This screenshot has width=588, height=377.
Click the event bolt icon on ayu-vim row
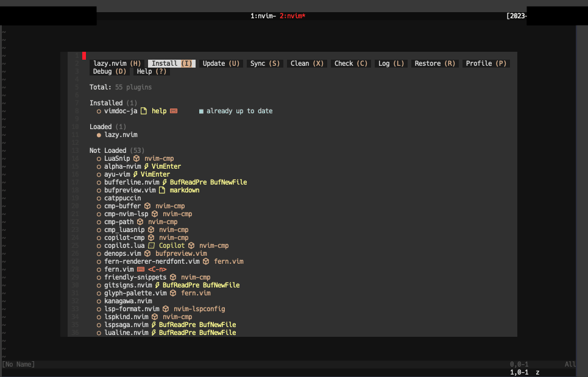(135, 174)
